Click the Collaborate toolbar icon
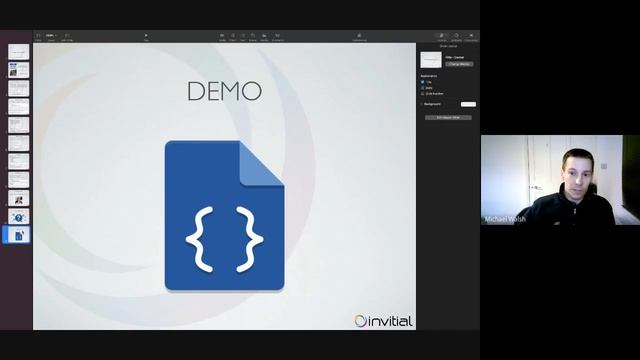Image resolution: width=640 pixels, height=360 pixels. 359,37
